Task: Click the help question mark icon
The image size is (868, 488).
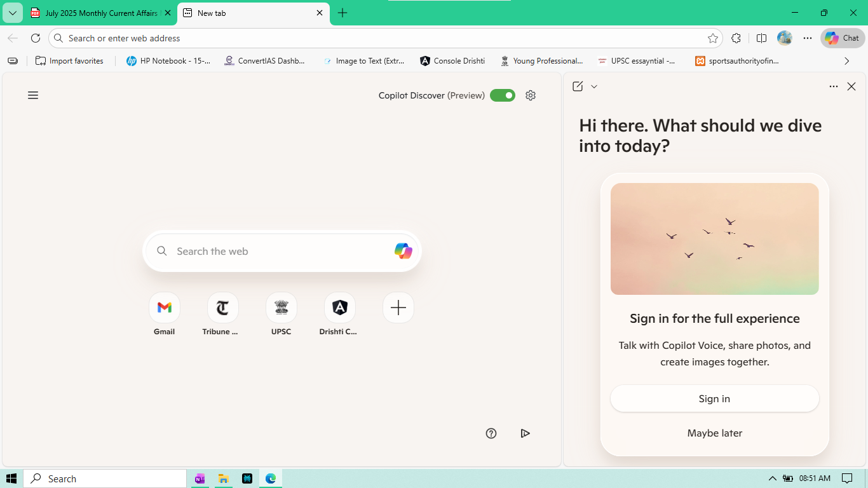Action: pos(491,433)
